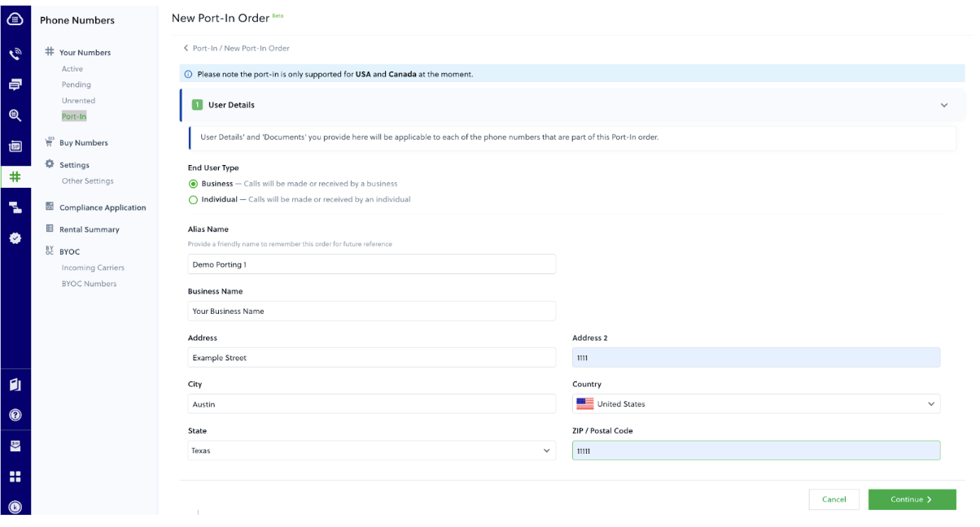Open the verified badge icon in sidebar
The height and width of the screenshot is (527, 980).
click(x=15, y=238)
